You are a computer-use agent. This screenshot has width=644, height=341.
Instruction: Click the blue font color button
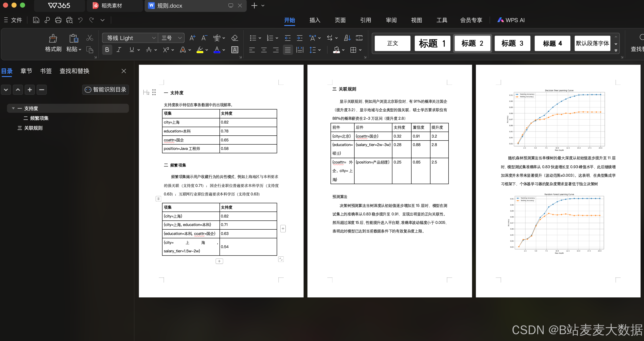217,50
